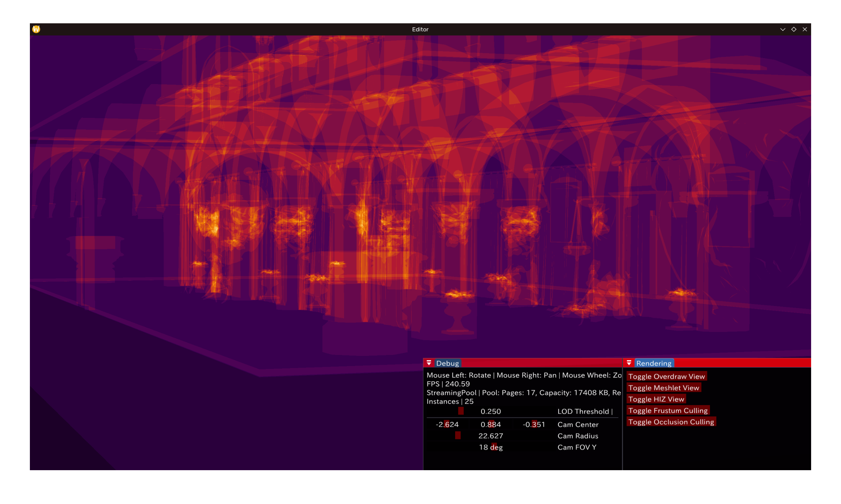
Task: Close the Editor window
Action: coord(805,29)
